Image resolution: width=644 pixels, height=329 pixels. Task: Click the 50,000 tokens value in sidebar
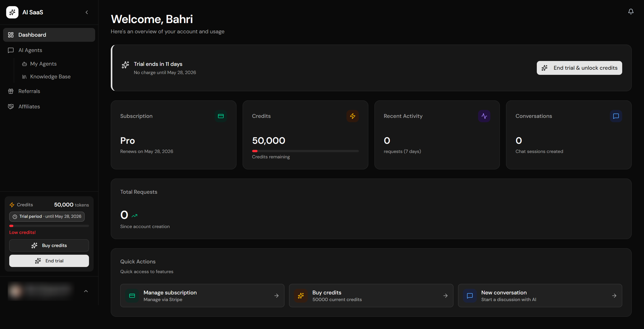click(71, 205)
